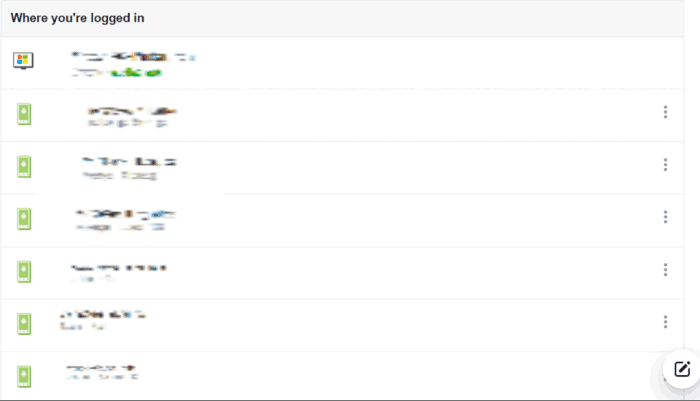Click the Windows PC device icon
Viewport: 700px width, 401px height.
(x=23, y=60)
